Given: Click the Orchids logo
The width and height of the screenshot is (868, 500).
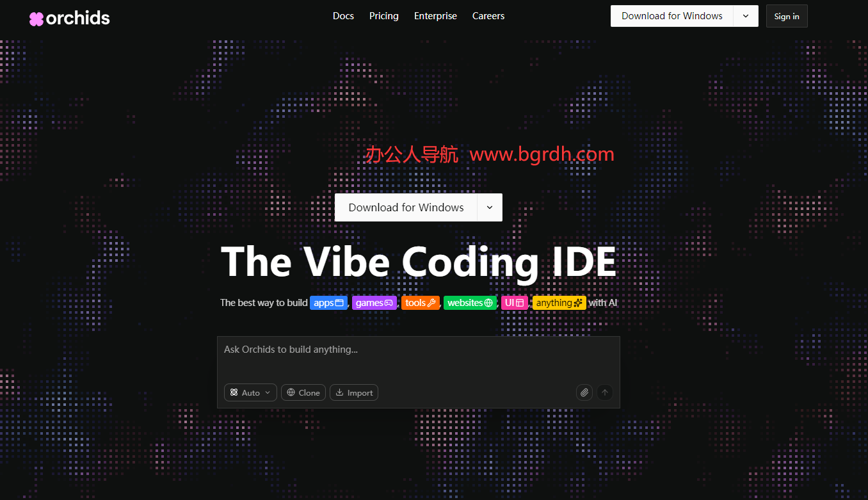Looking at the screenshot, I should [70, 18].
